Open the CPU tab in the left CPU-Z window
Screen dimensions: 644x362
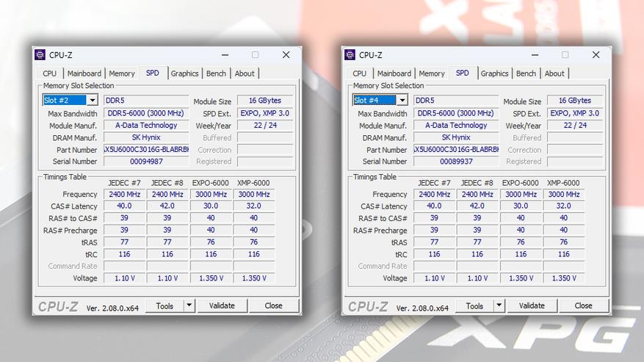pyautogui.click(x=50, y=73)
